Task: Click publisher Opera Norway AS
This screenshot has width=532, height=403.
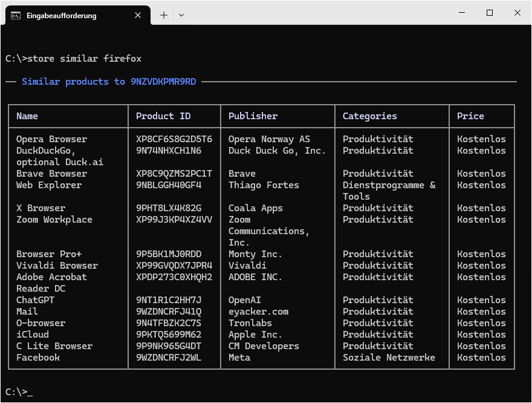Action: pos(269,139)
